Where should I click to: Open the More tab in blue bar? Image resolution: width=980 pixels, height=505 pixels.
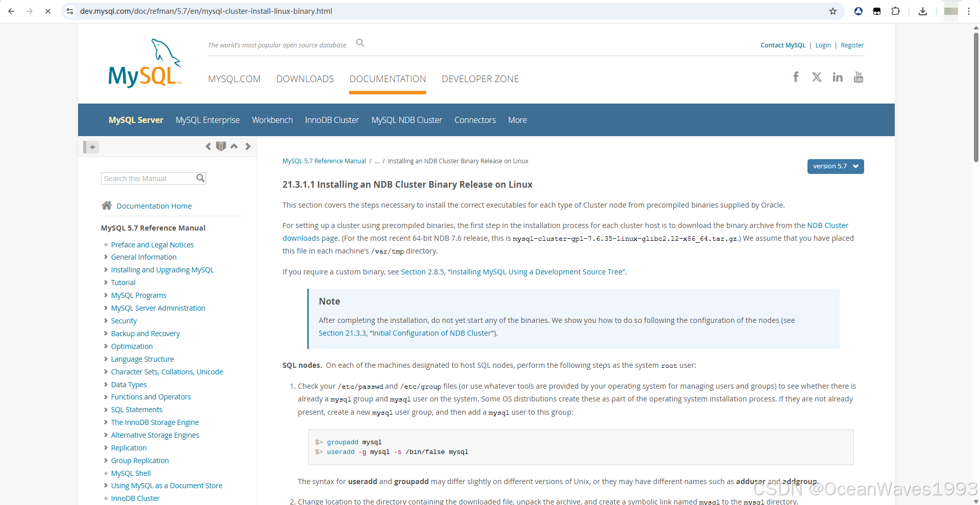(x=518, y=120)
